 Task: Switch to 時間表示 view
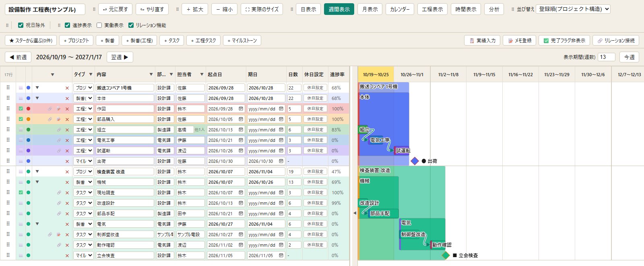(466, 9)
